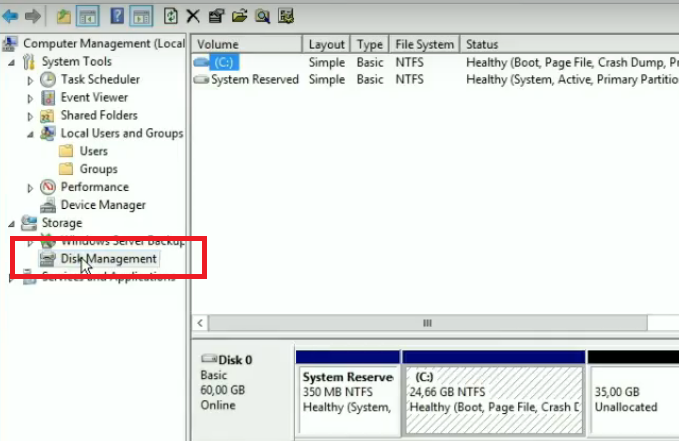Click the black X delete icon
The image size is (679, 441).
point(192,16)
